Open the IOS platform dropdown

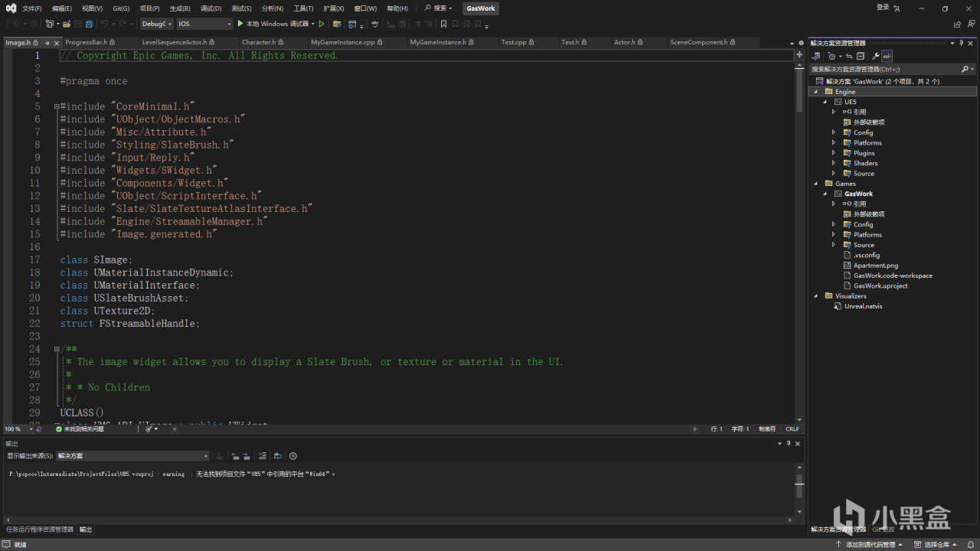click(204, 24)
